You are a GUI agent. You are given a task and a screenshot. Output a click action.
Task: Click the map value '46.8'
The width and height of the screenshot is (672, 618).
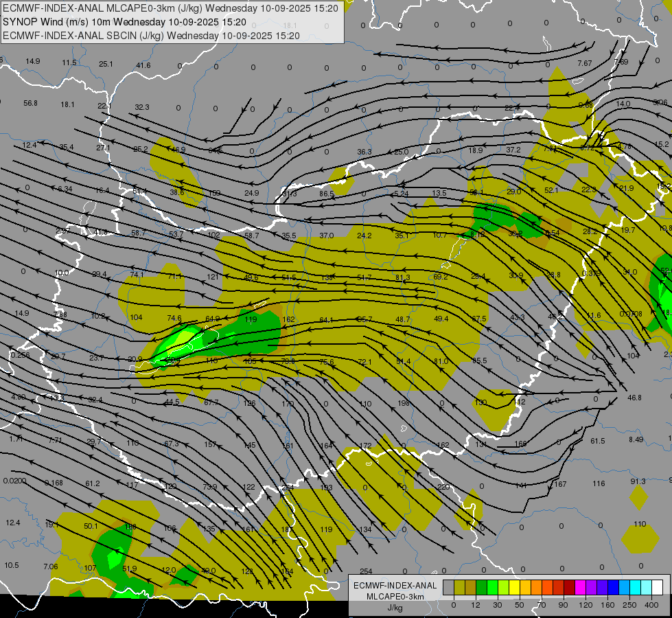tap(634, 398)
